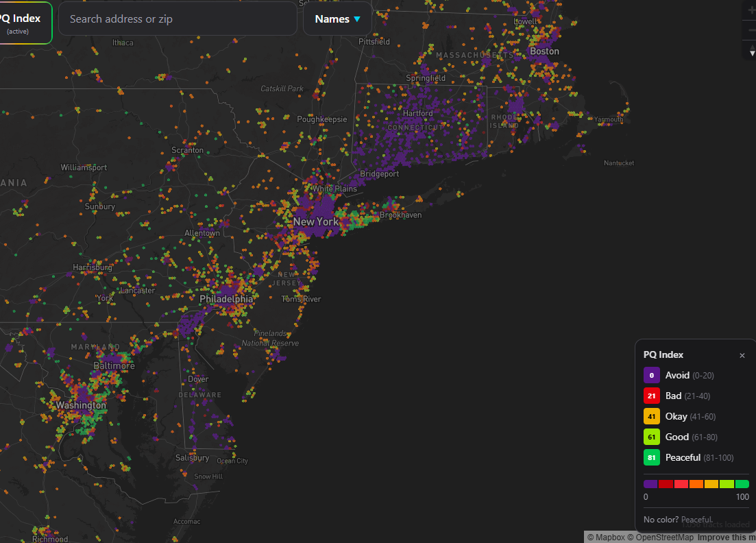Click the White Plains map label

click(334, 189)
